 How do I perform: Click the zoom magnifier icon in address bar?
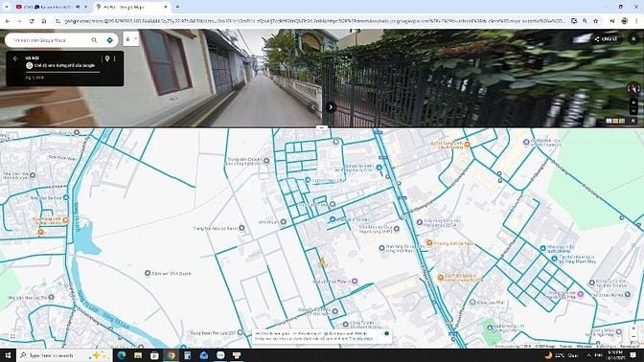click(x=585, y=21)
